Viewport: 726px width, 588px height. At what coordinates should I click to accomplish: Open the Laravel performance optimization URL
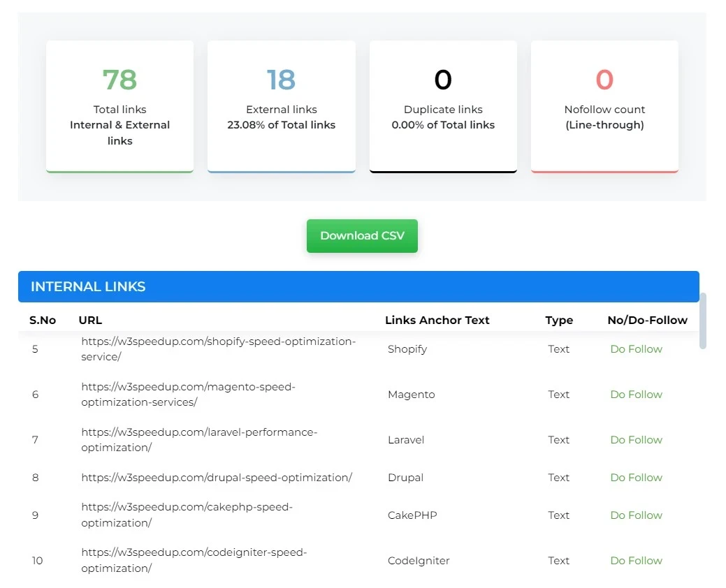[199, 440]
